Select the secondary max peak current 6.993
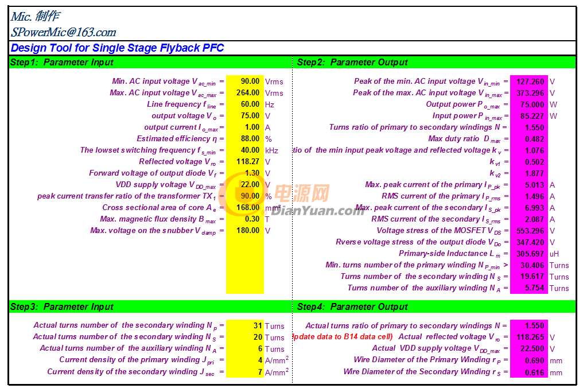This screenshot has height=392, width=583. [528, 208]
